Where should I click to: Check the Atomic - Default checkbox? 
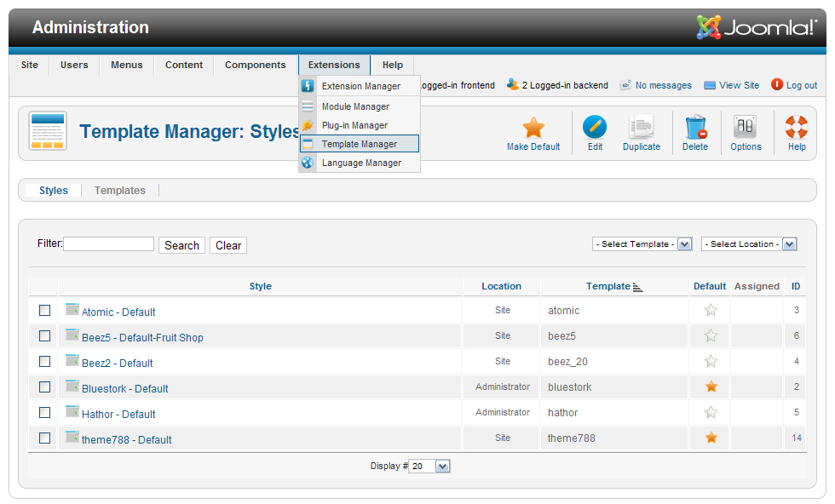45,311
